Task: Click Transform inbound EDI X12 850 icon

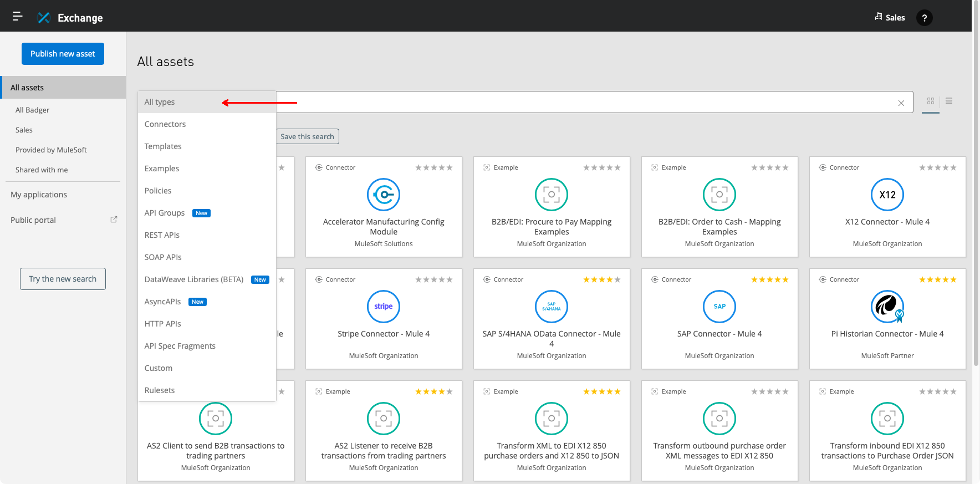Action: point(887,419)
